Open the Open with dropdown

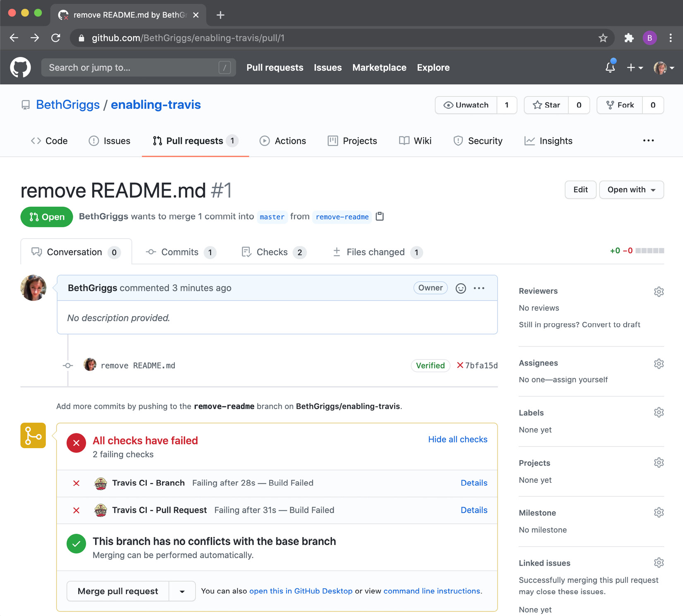(x=631, y=190)
